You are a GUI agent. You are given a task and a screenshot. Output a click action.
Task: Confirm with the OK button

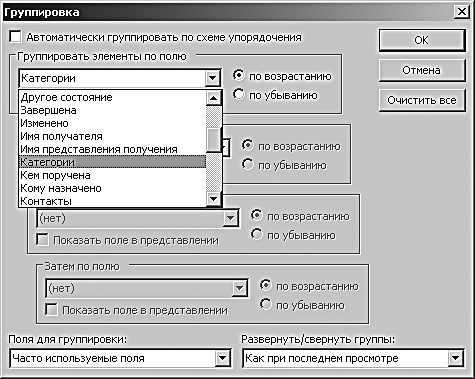[x=422, y=40]
